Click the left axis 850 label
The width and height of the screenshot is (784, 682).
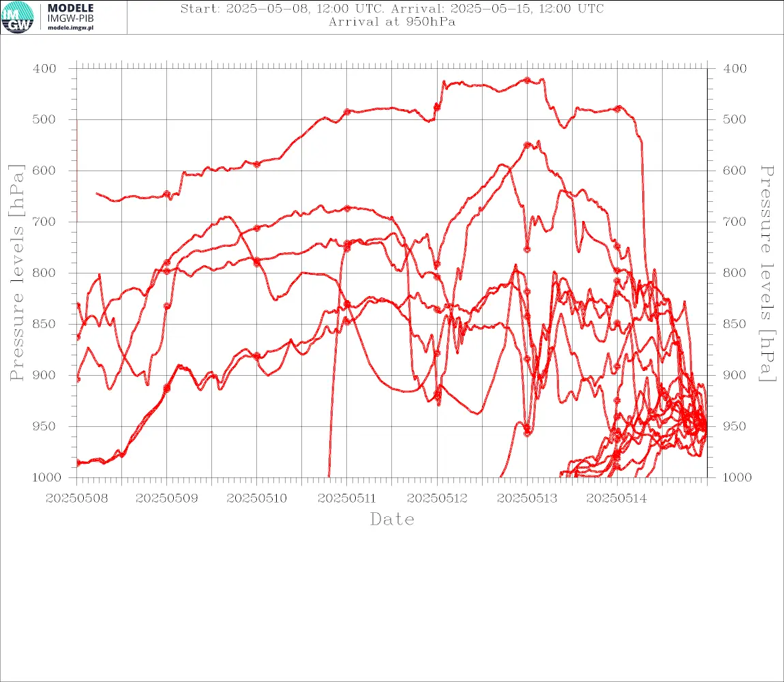coord(44,324)
